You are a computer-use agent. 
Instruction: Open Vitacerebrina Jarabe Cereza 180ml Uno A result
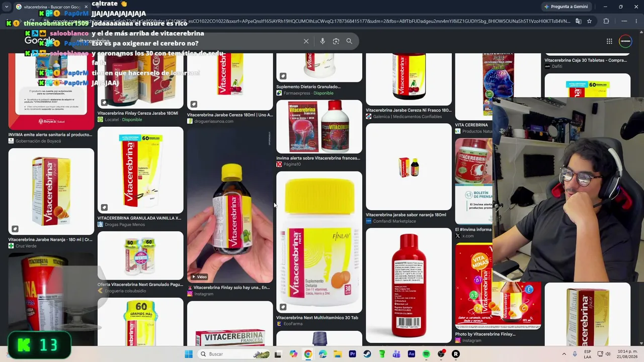click(230, 115)
